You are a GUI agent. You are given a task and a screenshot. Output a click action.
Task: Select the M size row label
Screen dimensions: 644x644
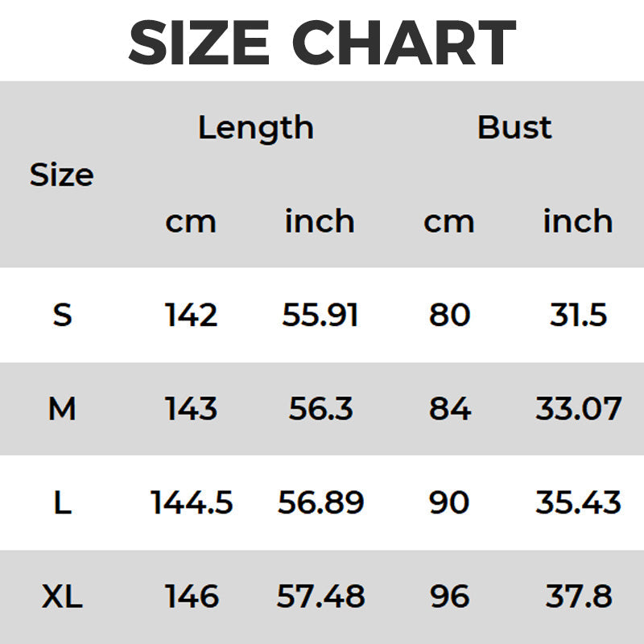[62, 409]
